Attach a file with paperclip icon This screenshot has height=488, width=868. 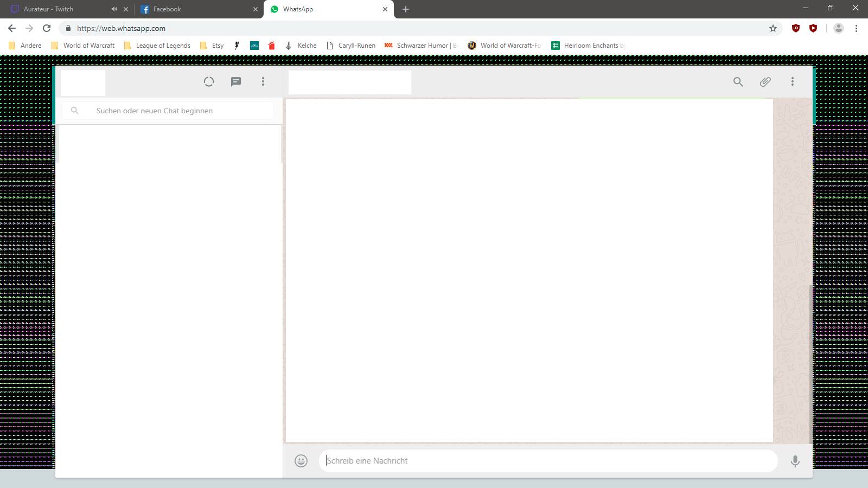click(x=765, y=82)
